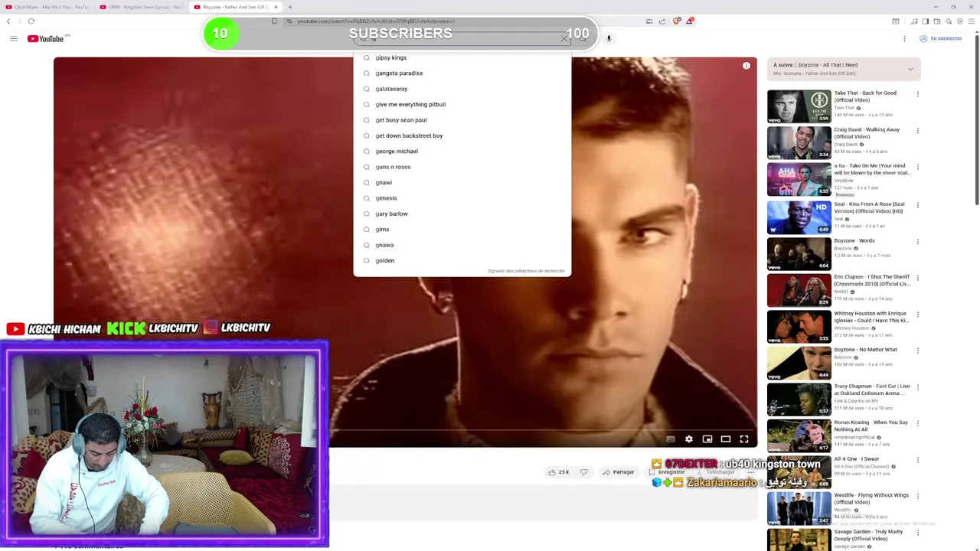The height and width of the screenshot is (551, 980).
Task: Open more actions beside Télécharger
Action: [x=751, y=472]
